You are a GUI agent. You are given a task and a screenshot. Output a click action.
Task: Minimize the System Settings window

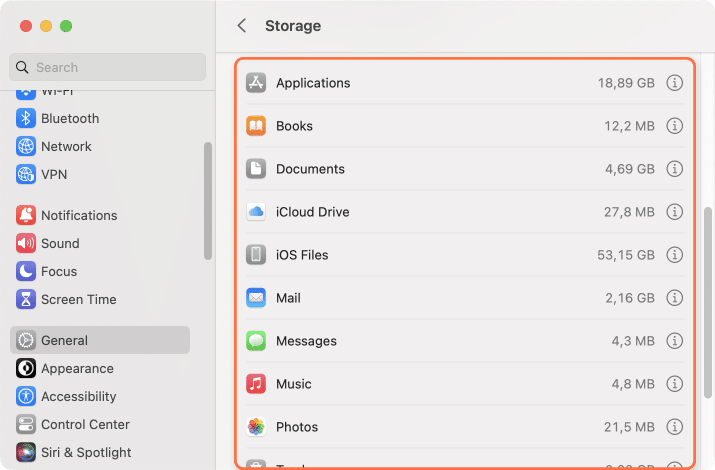click(46, 26)
